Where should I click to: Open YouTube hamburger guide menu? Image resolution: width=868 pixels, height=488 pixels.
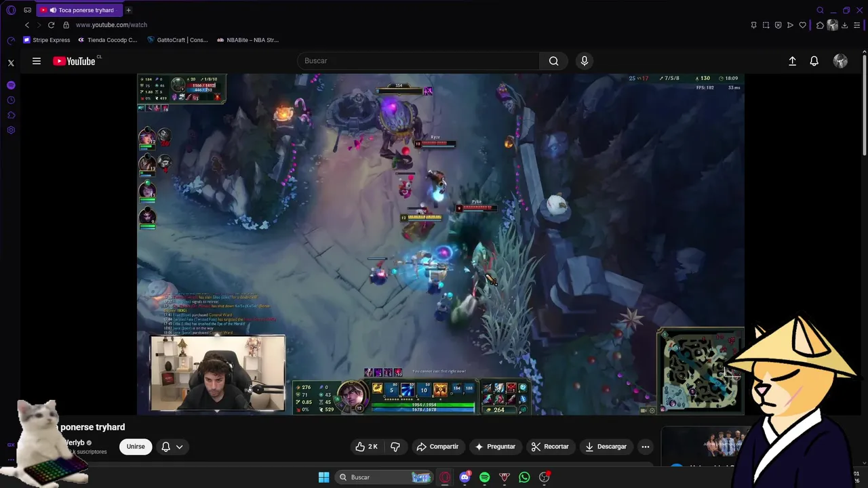37,61
